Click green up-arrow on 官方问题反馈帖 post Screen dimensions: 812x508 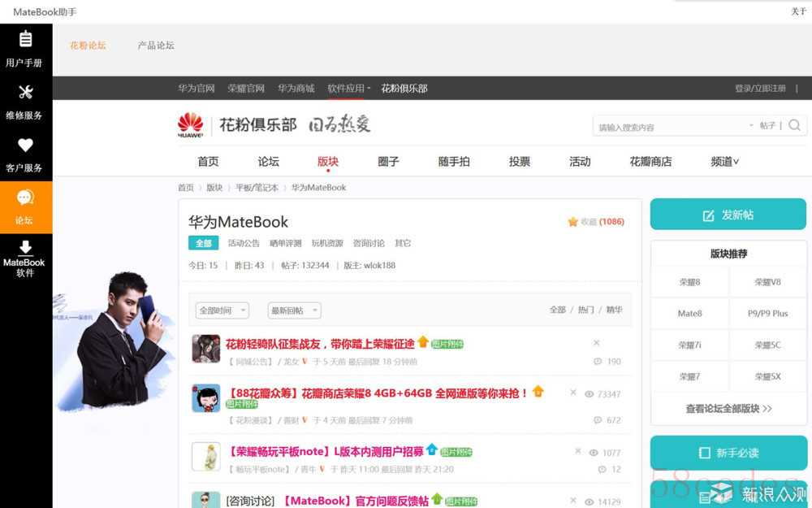pyautogui.click(x=437, y=499)
